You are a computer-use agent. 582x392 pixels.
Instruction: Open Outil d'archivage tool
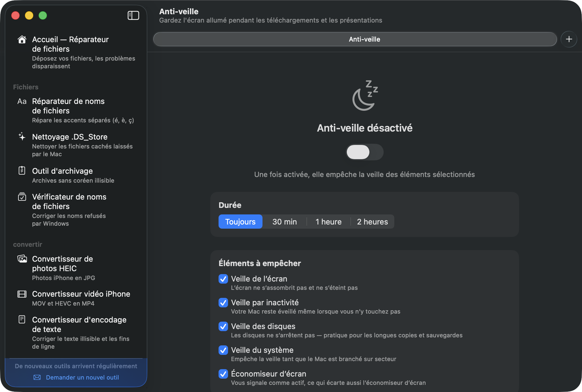76,175
